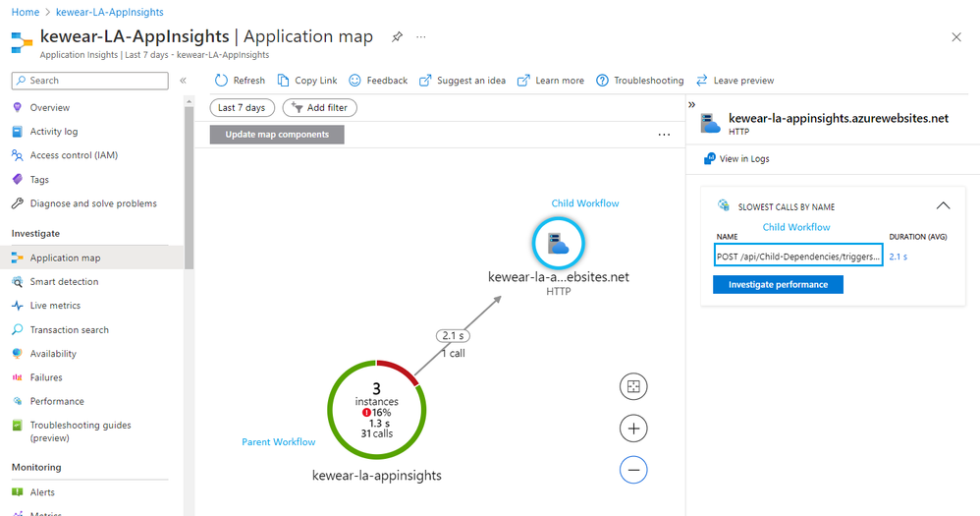The image size is (980, 516).
Task: Click the Copy Link icon
Action: point(283,80)
